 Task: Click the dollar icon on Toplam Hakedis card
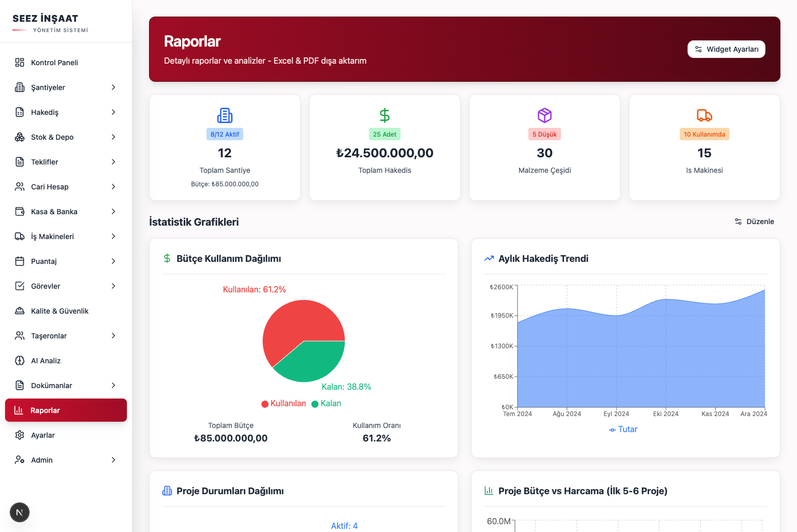point(385,115)
